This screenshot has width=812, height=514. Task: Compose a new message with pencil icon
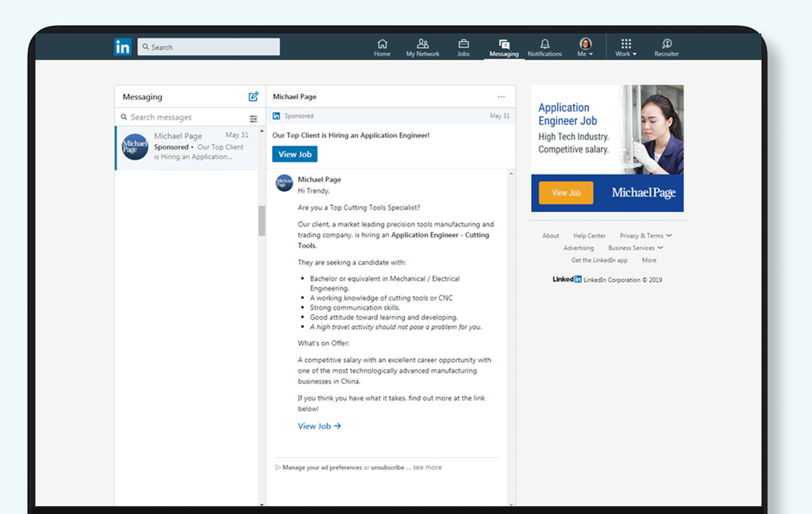pyautogui.click(x=253, y=96)
